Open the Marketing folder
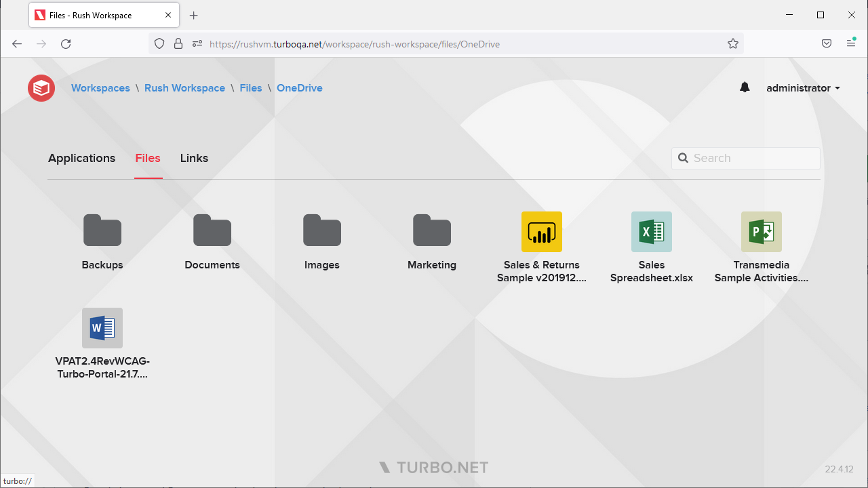Image resolution: width=868 pixels, height=488 pixels. pos(431,230)
